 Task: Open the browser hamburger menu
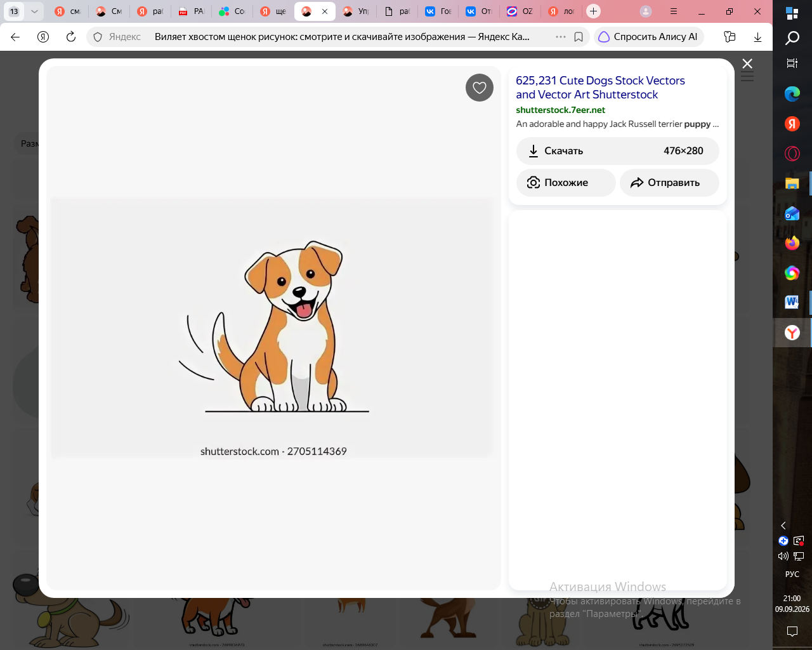click(674, 11)
